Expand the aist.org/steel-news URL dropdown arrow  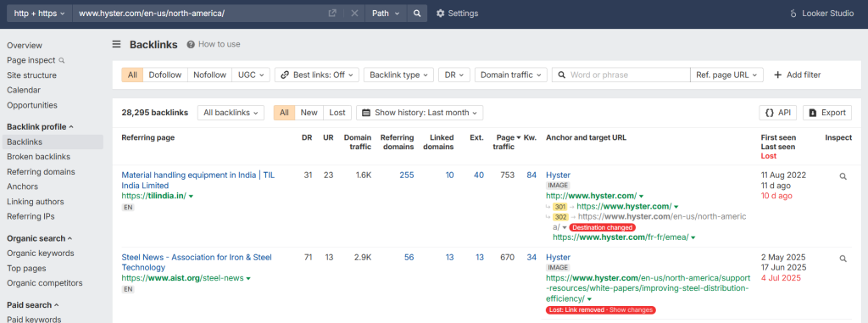click(248, 278)
